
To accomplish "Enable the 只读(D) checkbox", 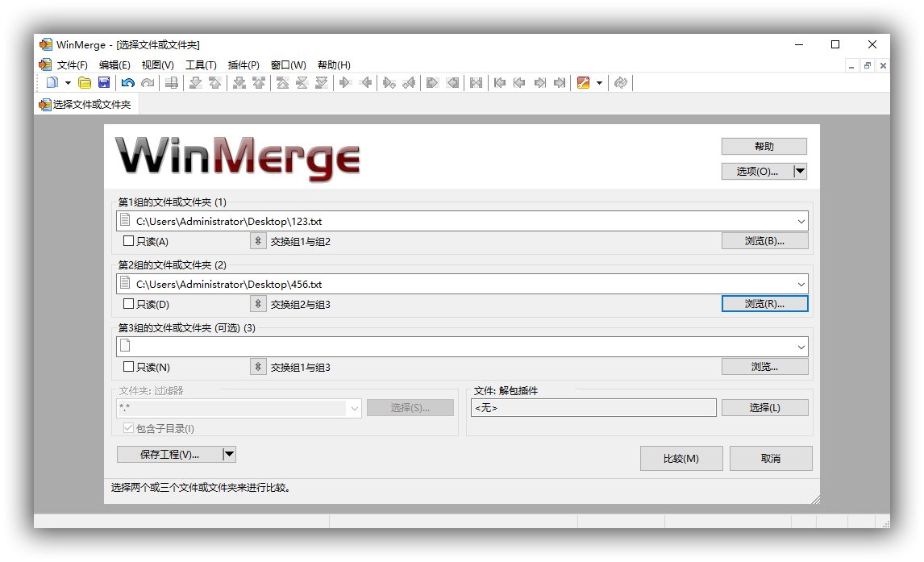I will click(x=128, y=304).
